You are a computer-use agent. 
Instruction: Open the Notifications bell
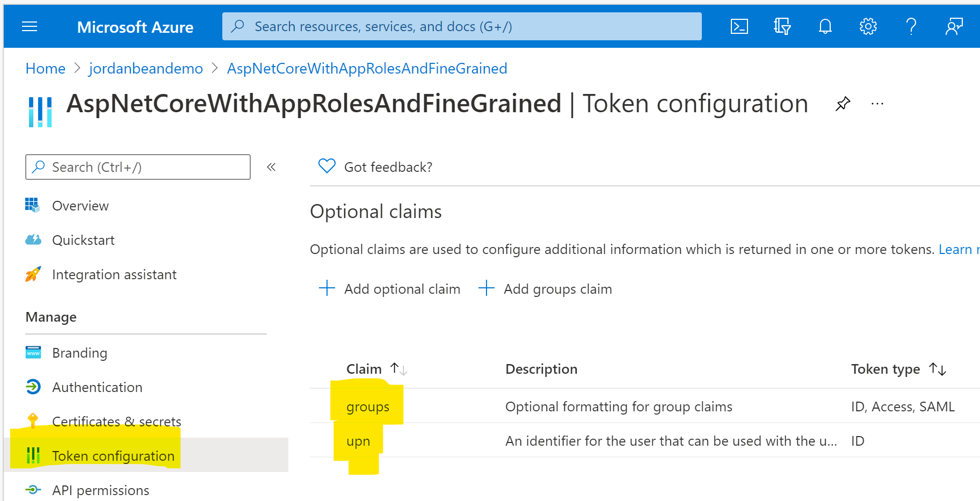(825, 26)
